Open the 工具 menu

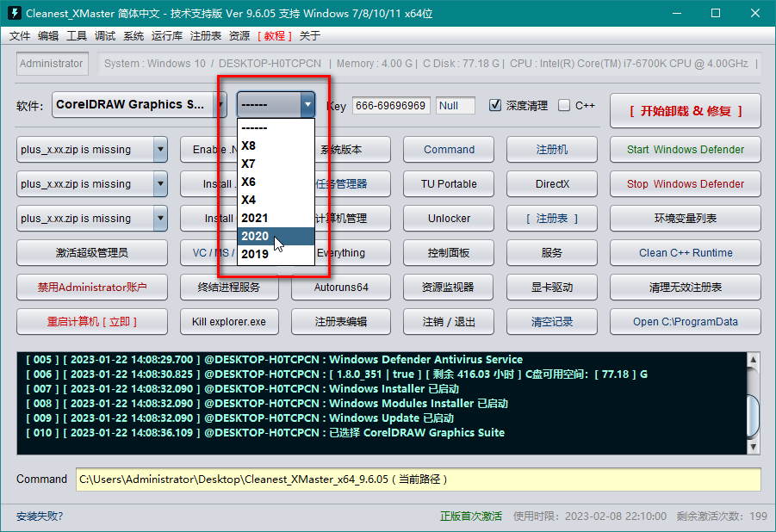[76, 35]
